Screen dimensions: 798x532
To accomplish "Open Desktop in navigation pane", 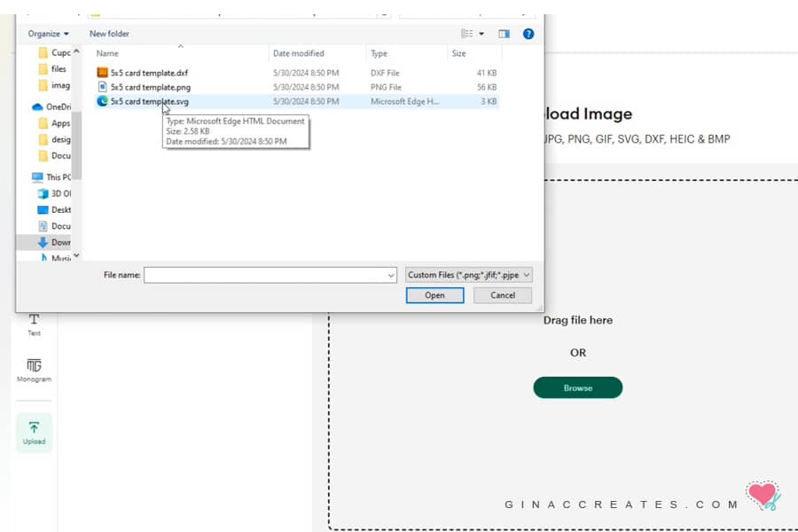I will (x=54, y=210).
